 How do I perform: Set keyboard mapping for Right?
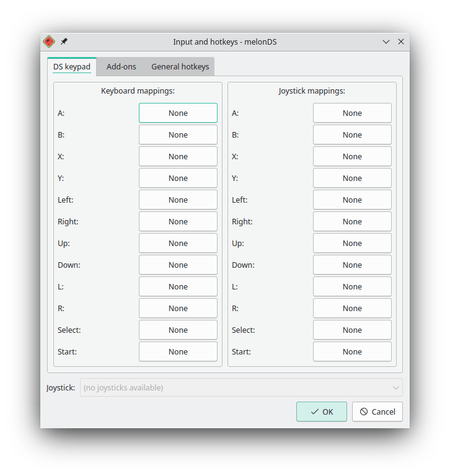179,222
